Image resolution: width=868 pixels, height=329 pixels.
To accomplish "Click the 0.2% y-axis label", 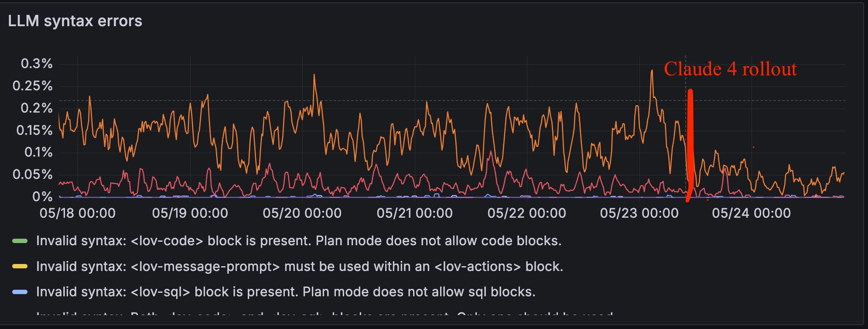I will [x=37, y=108].
